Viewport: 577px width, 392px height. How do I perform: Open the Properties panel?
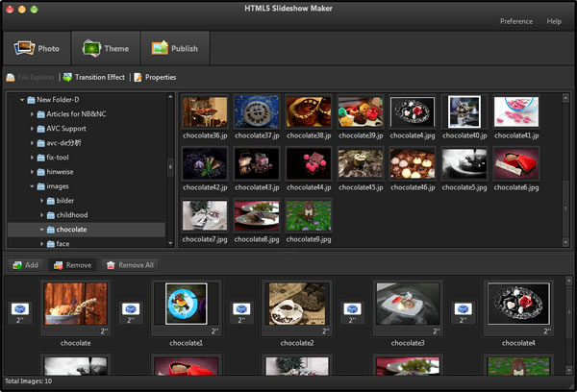click(155, 77)
